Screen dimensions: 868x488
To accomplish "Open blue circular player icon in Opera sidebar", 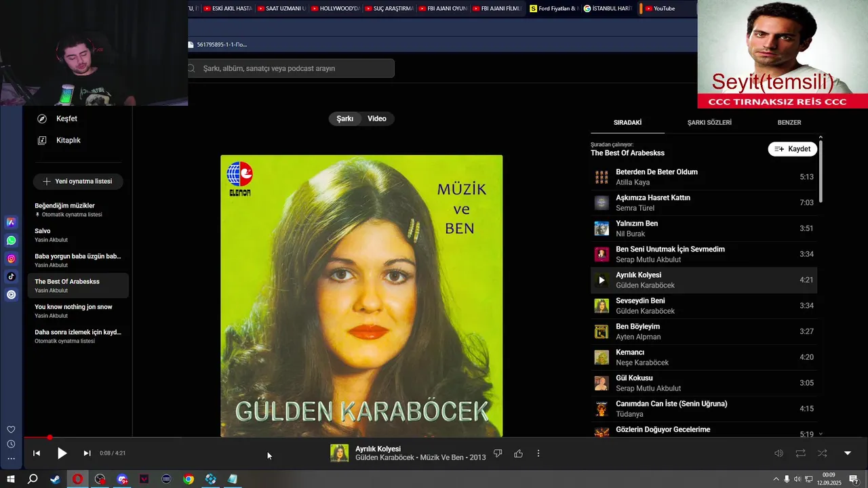I will click(x=11, y=295).
